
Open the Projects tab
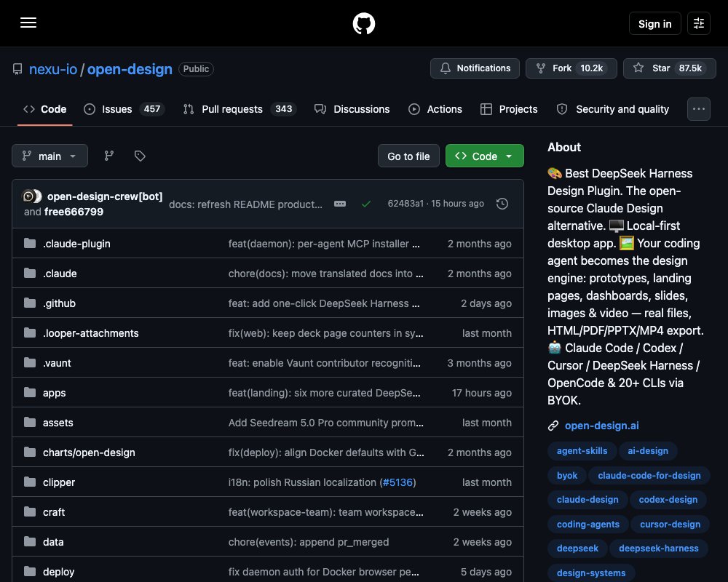(x=509, y=109)
